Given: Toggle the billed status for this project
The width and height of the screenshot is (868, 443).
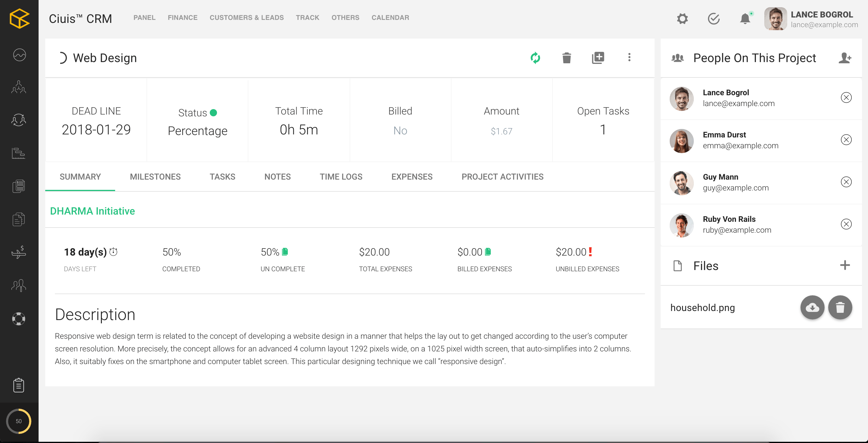Looking at the screenshot, I should click(400, 130).
